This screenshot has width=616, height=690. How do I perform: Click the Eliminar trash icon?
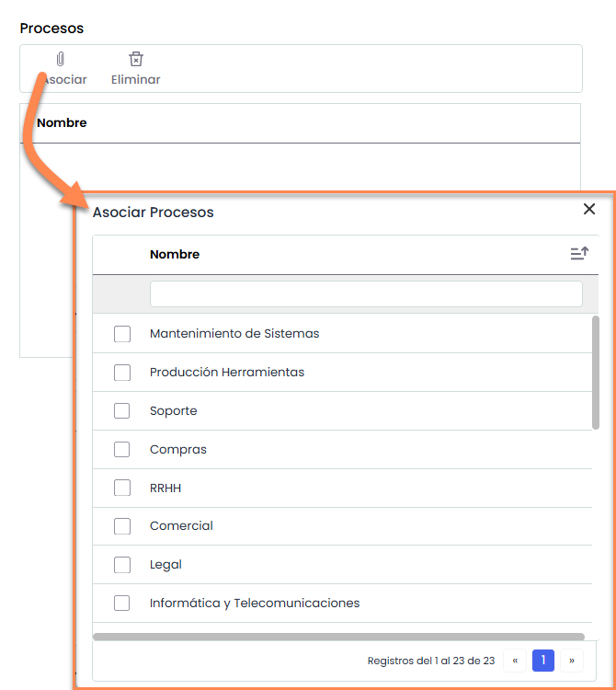[x=136, y=60]
